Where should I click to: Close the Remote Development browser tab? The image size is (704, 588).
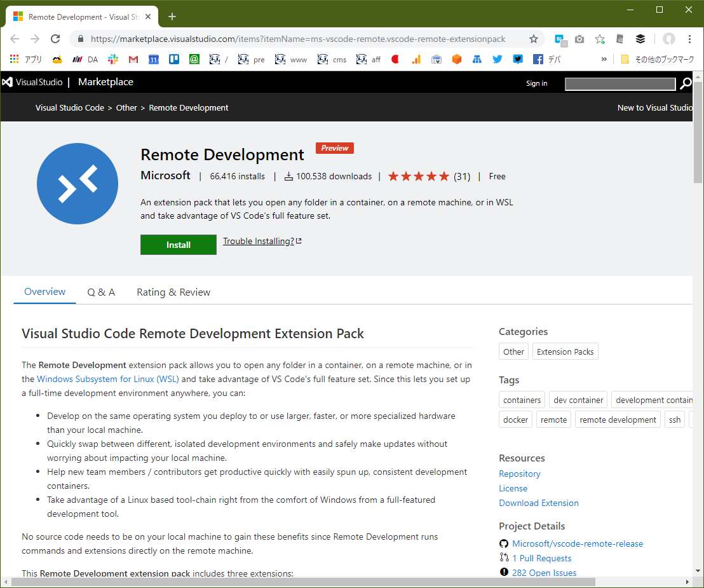pos(148,17)
